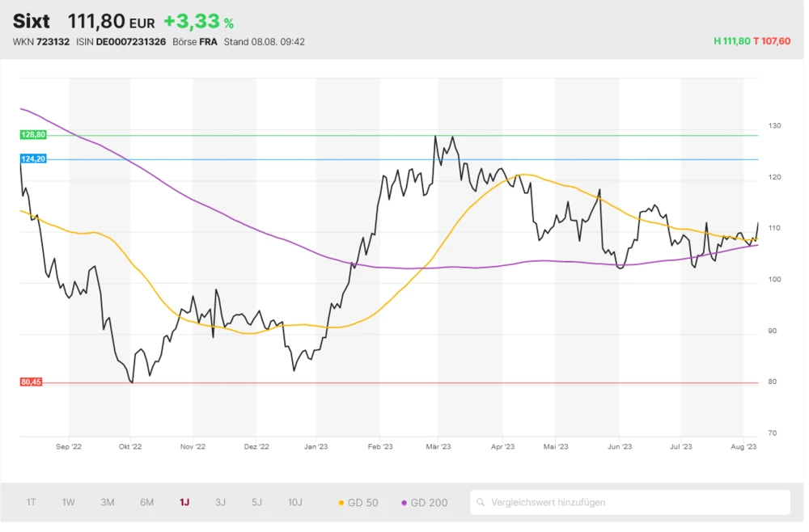Click the WKN 723132 number
Viewport: 809px width, 532px height.
[53, 42]
